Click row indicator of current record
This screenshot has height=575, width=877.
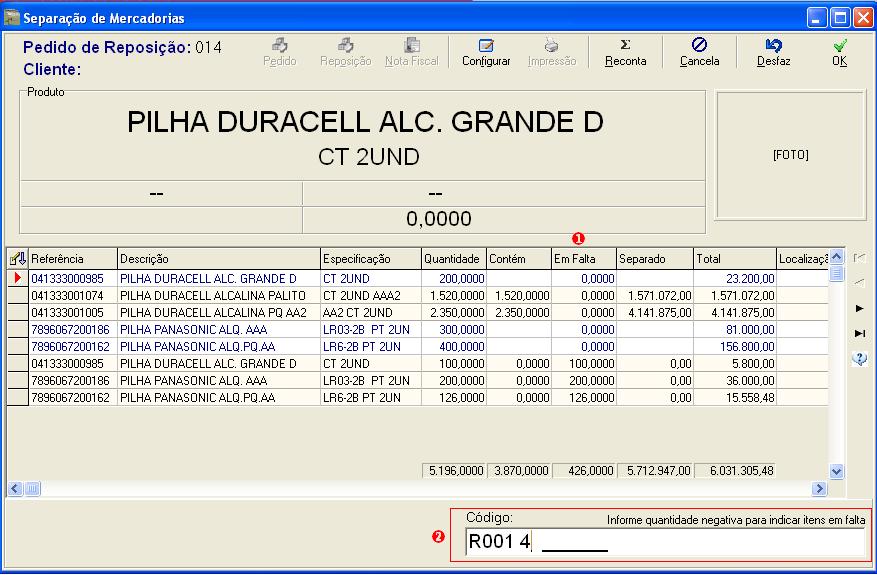click(18, 278)
